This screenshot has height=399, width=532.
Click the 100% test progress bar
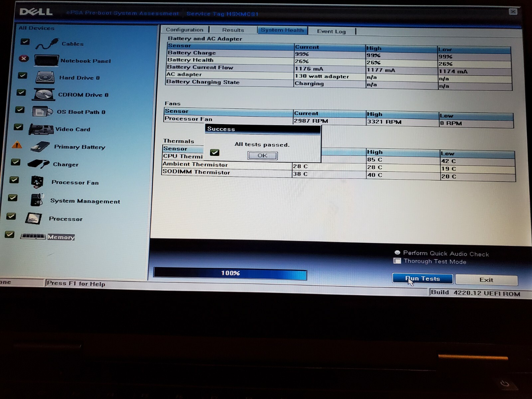coord(230,273)
